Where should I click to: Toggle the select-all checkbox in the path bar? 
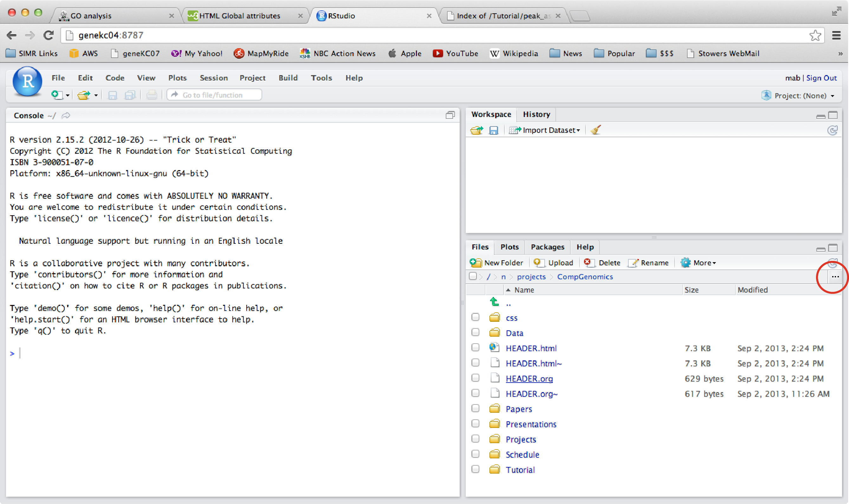473,276
